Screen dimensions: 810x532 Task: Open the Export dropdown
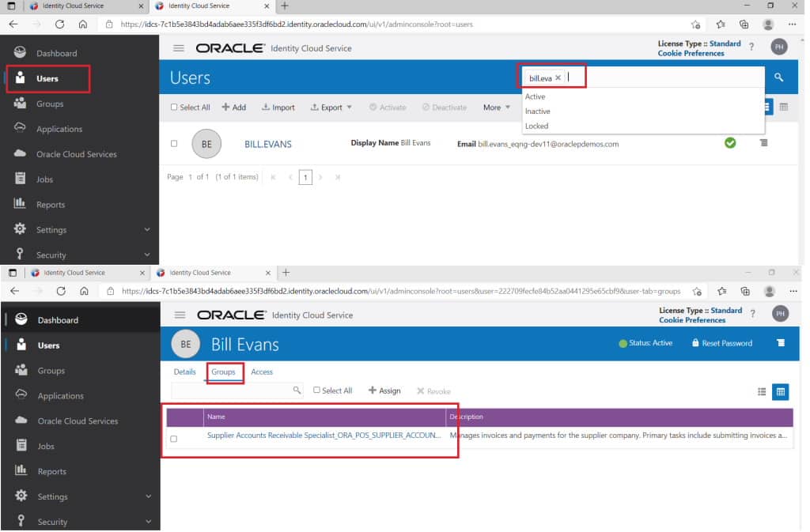pos(331,107)
